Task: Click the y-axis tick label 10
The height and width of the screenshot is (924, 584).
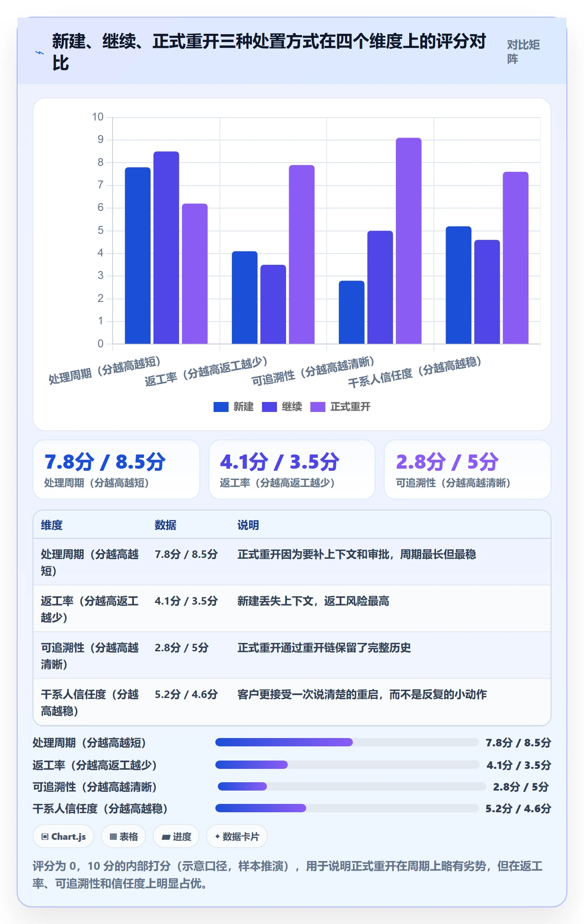Action: click(x=98, y=117)
